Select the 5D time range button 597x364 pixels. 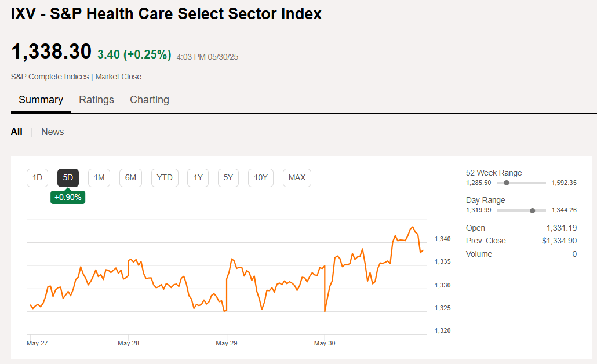click(x=68, y=177)
